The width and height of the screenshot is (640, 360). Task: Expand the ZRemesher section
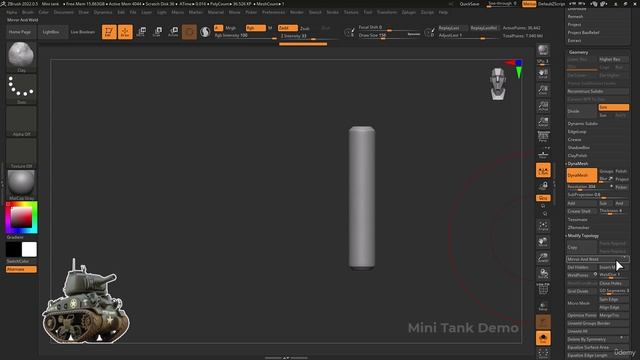(579, 227)
